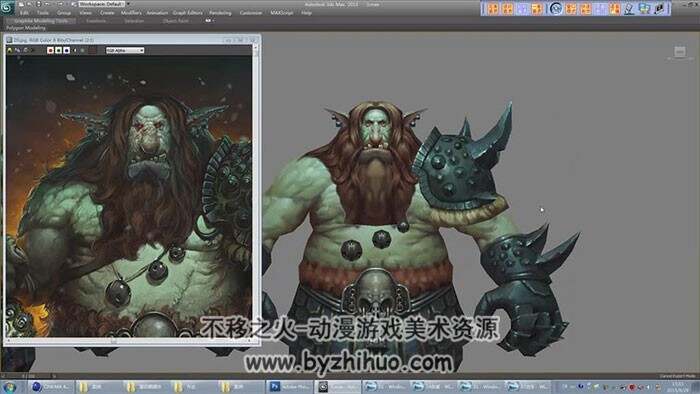700x394 pixels.
Task: Click the first orange icon in floating toolbar
Action: tap(493, 8)
